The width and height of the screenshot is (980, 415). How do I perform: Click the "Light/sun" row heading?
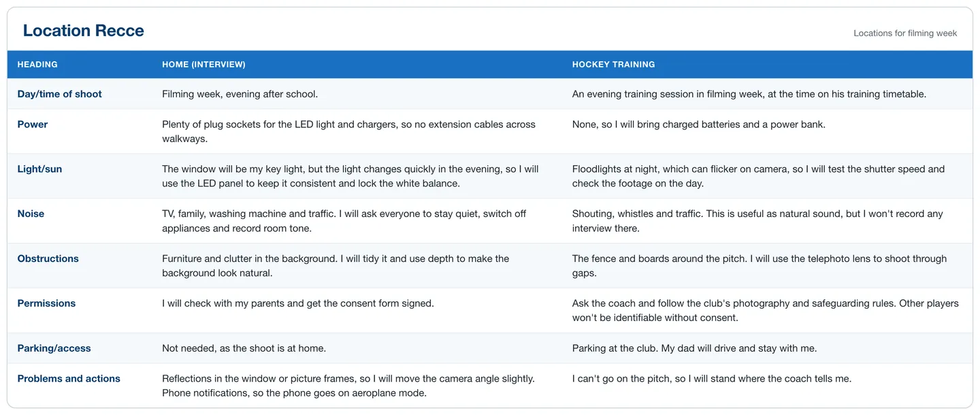[x=39, y=169]
